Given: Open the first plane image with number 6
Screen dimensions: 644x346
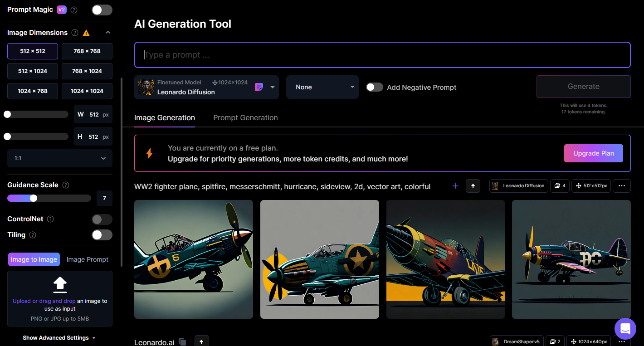Looking at the screenshot, I should tap(194, 259).
